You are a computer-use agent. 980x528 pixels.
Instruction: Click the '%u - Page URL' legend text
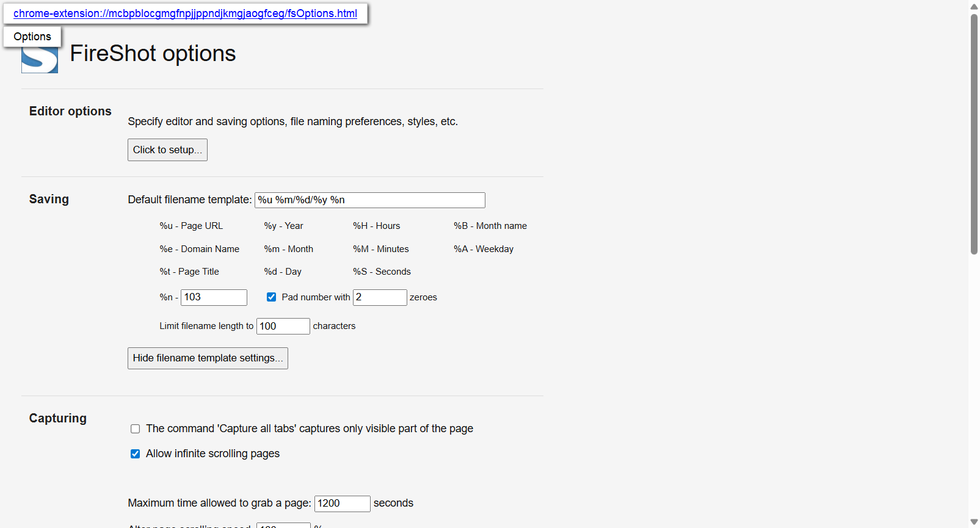(191, 226)
